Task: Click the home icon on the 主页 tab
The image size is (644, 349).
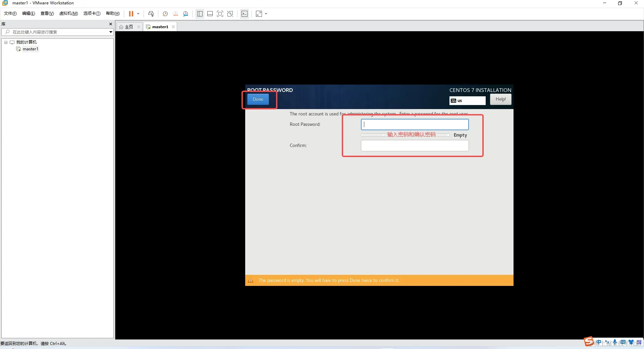Action: click(121, 27)
